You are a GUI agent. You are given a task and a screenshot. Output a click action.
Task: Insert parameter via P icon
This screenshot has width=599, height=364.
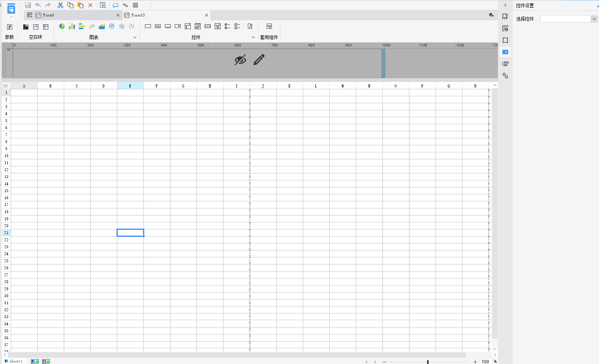pos(10,27)
